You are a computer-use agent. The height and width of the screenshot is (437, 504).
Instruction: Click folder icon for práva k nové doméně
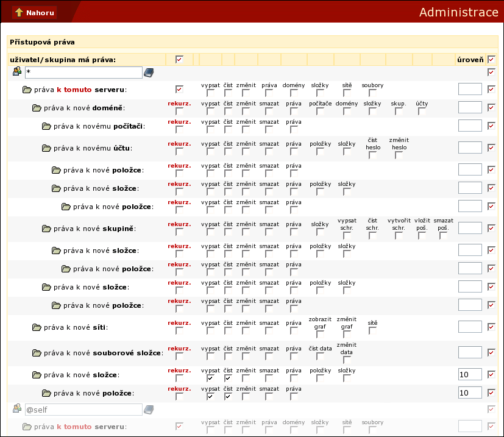[x=37, y=108]
